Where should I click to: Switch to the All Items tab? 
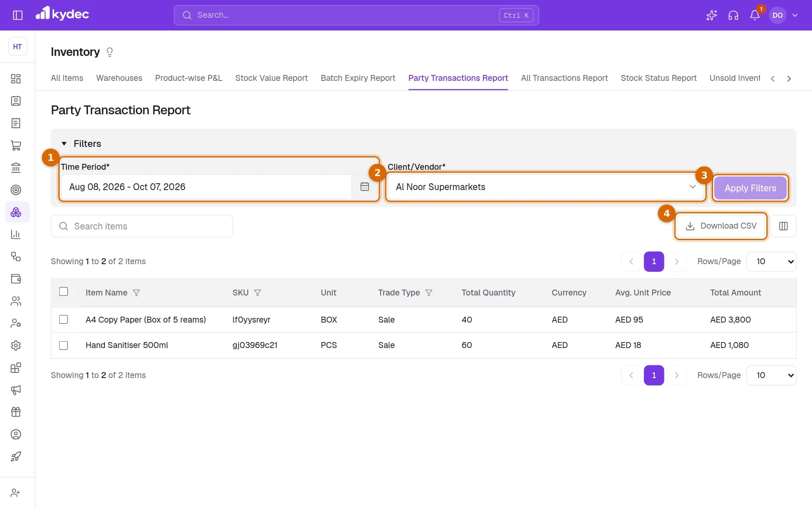(67, 78)
